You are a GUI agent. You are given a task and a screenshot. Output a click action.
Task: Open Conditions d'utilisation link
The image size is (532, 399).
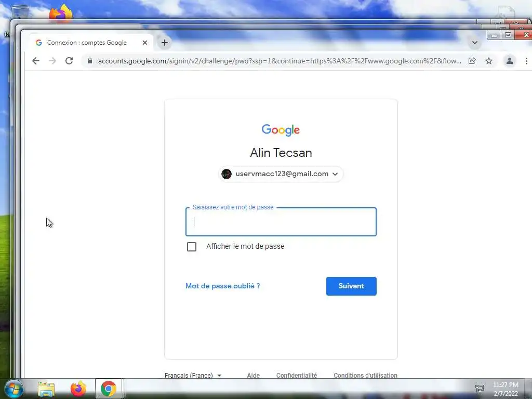(365, 375)
